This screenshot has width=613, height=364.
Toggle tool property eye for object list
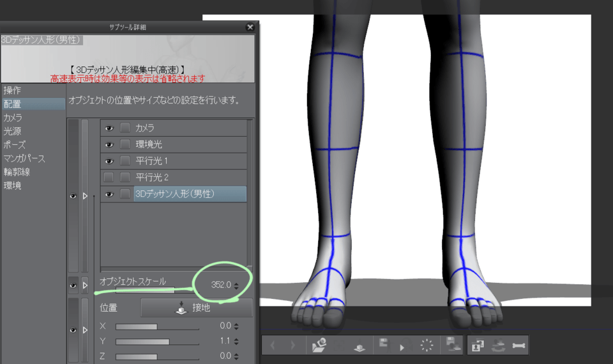point(73,196)
